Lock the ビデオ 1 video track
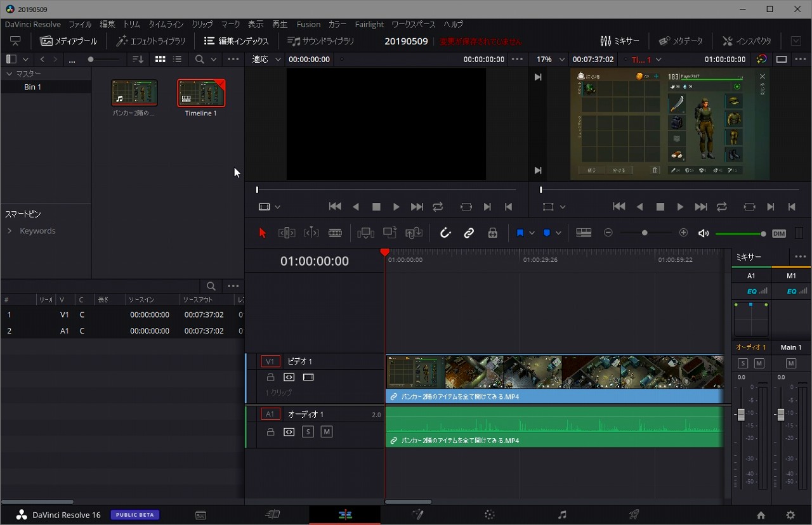This screenshot has height=525, width=812. (x=270, y=377)
